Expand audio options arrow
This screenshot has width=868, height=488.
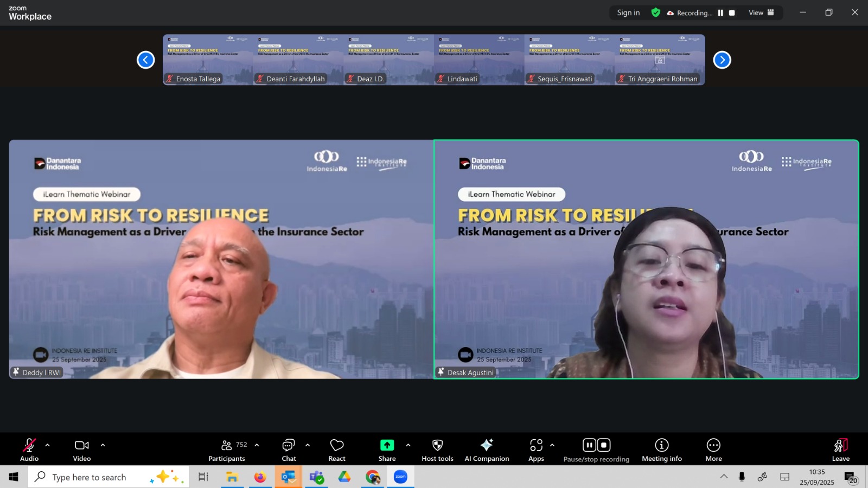tap(48, 445)
